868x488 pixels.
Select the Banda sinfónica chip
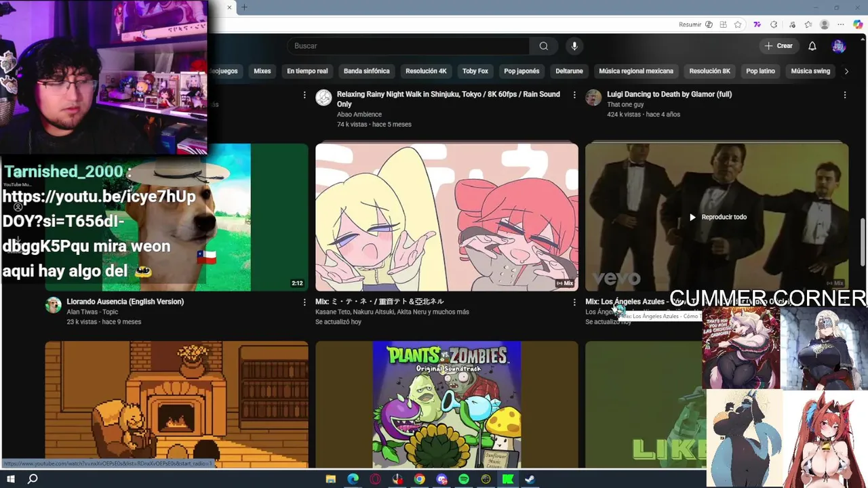(x=367, y=71)
